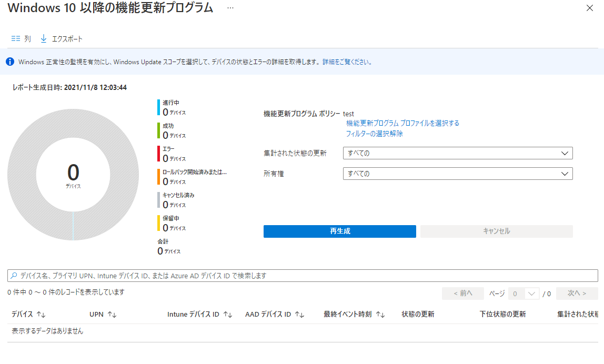Open the page number dropdown
The height and width of the screenshot is (364, 604).
[x=532, y=294]
